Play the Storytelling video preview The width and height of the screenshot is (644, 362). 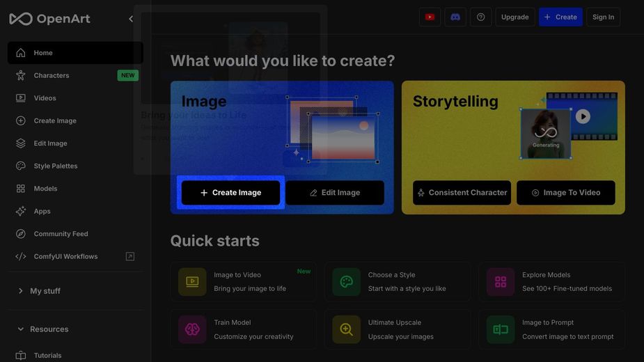(x=583, y=116)
